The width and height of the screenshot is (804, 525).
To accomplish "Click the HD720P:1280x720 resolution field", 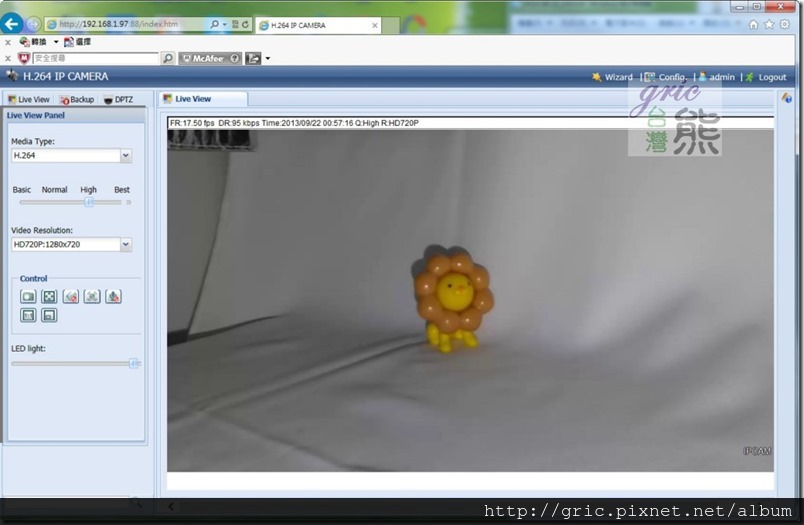I will coord(66,245).
